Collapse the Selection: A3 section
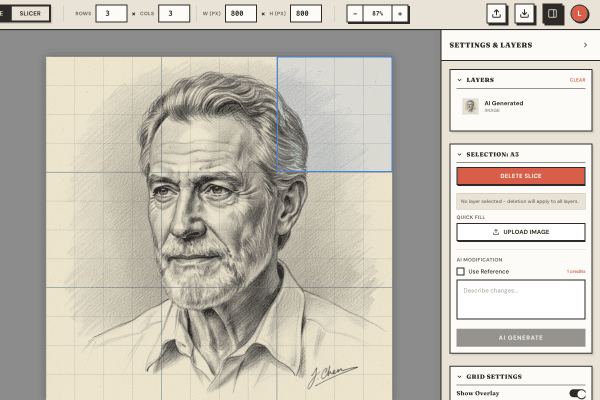Image resolution: width=600 pixels, height=400 pixels. coord(459,155)
